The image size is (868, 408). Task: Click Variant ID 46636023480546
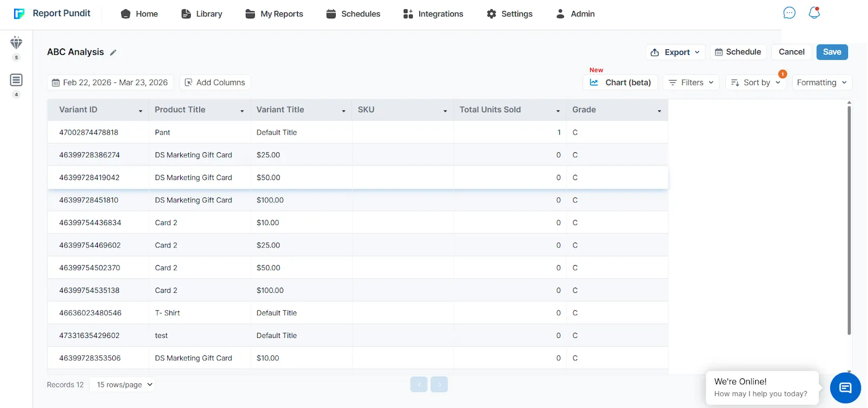[90, 313]
